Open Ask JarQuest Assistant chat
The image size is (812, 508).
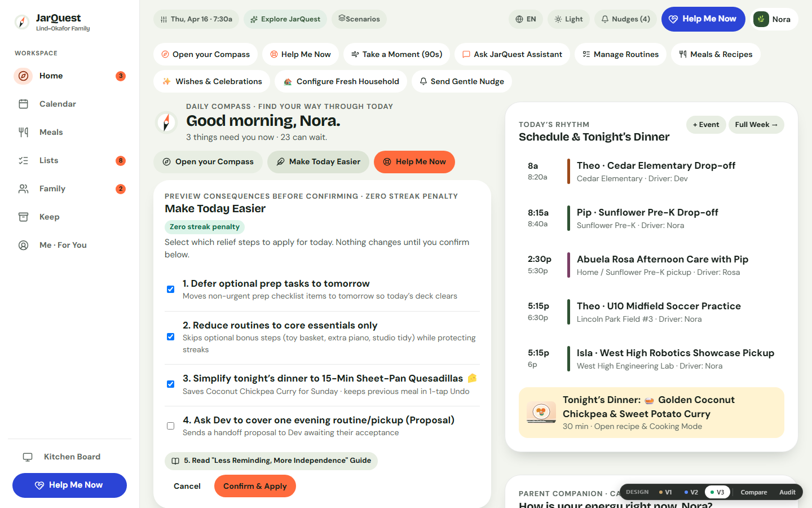pyautogui.click(x=512, y=54)
